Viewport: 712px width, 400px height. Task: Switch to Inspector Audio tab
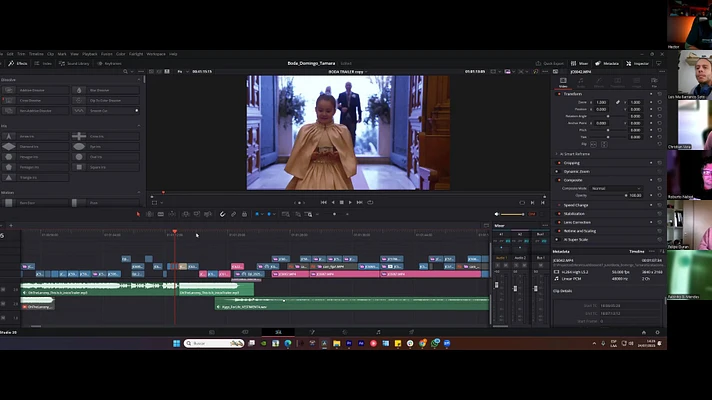pos(581,82)
